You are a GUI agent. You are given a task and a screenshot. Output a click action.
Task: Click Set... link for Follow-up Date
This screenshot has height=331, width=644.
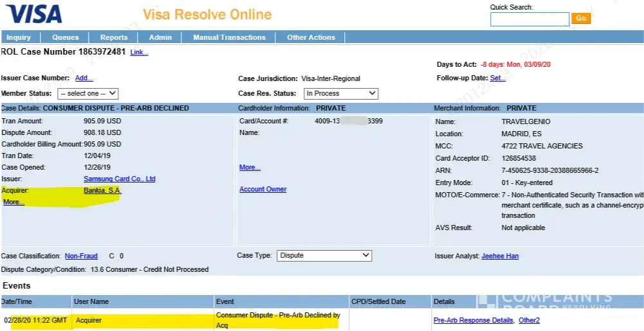pyautogui.click(x=497, y=78)
